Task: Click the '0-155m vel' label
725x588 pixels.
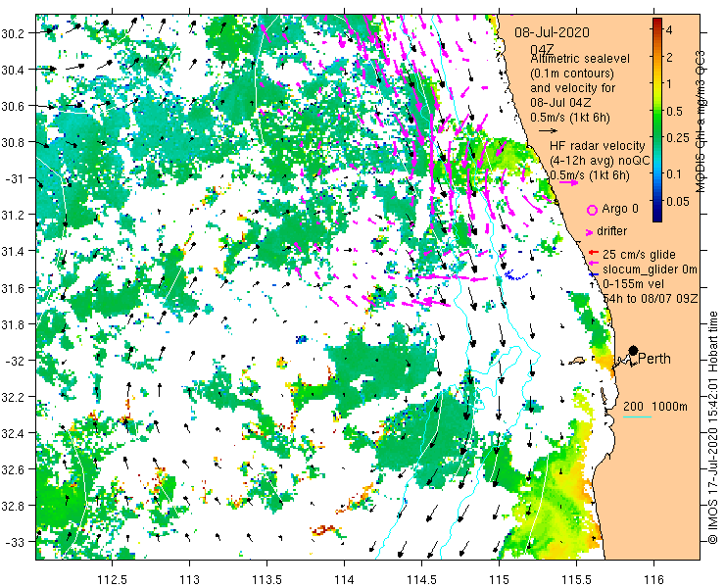Action: point(634,283)
